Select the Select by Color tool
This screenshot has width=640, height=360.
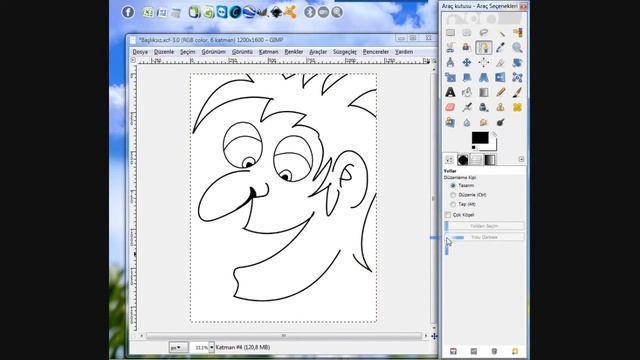tap(517, 33)
